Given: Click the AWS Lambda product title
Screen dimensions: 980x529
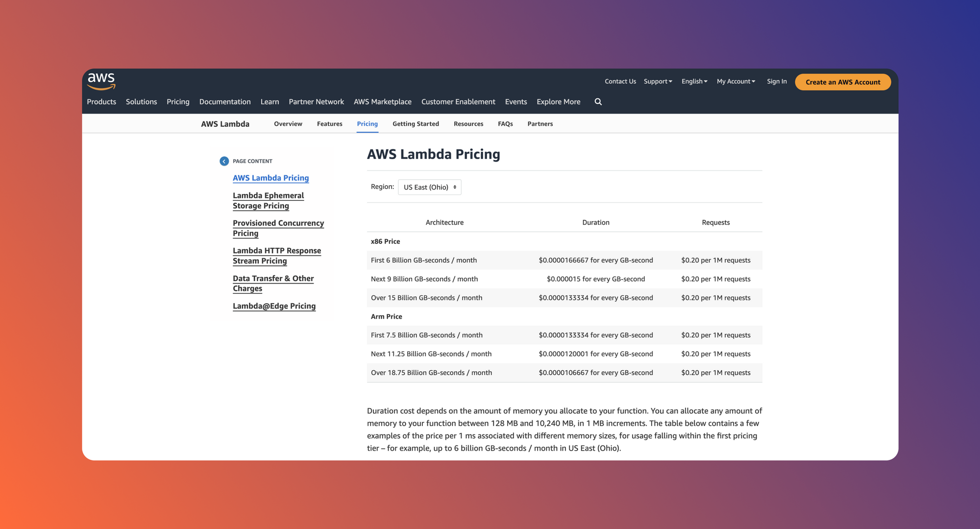Looking at the screenshot, I should (x=225, y=124).
